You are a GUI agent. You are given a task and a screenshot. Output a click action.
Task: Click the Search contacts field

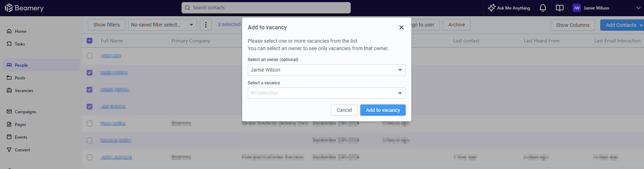[x=266, y=8]
